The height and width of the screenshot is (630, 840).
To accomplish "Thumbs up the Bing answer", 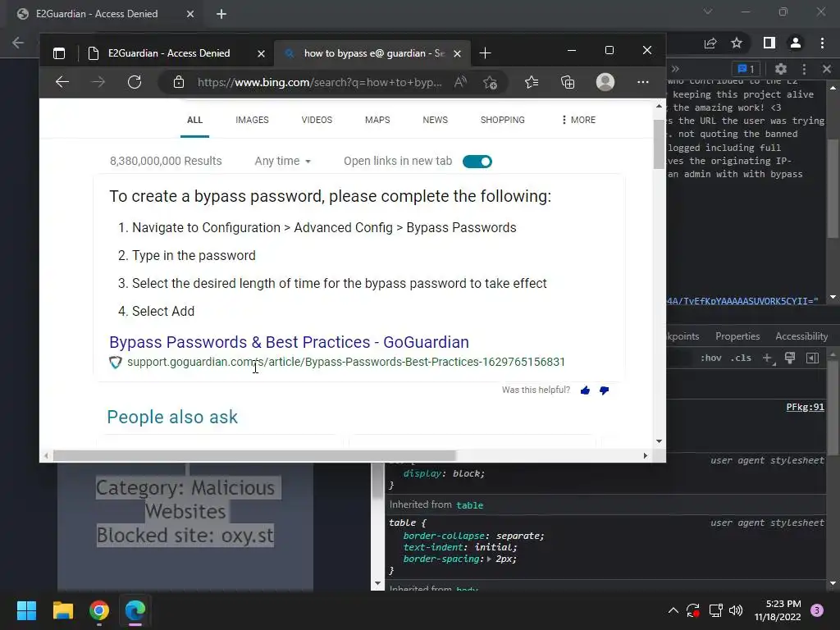I will coord(585,390).
